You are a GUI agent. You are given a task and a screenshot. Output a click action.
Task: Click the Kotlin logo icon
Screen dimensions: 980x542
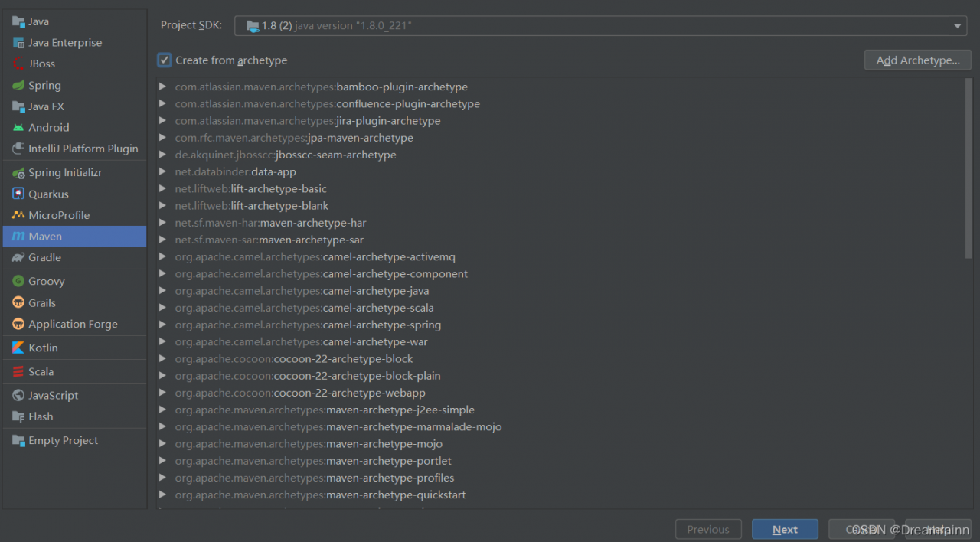tap(18, 348)
